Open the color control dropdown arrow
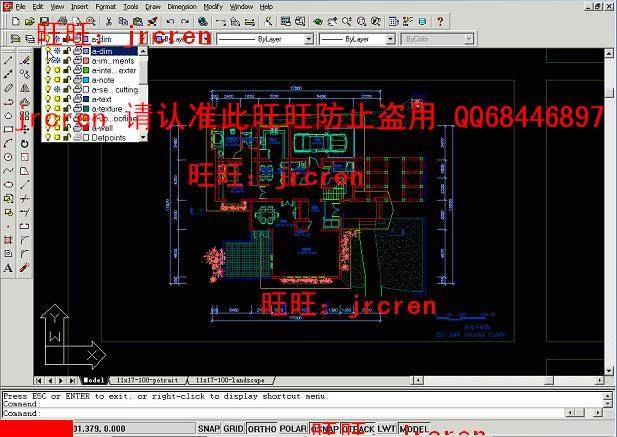617x437 pixels. tap(206, 39)
